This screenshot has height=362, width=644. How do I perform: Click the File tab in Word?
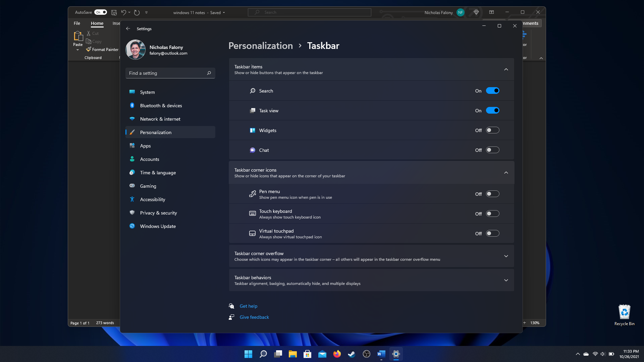point(77,23)
